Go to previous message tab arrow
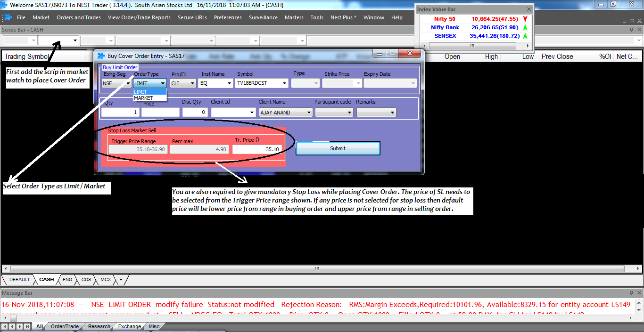644x332 pixels. point(12,326)
